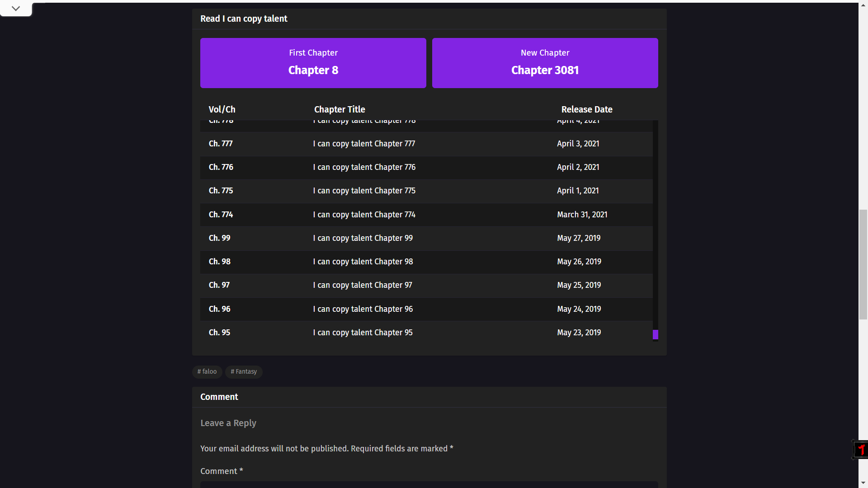Go to the Ch. 98 entry
The height and width of the screenshot is (488, 868).
426,262
